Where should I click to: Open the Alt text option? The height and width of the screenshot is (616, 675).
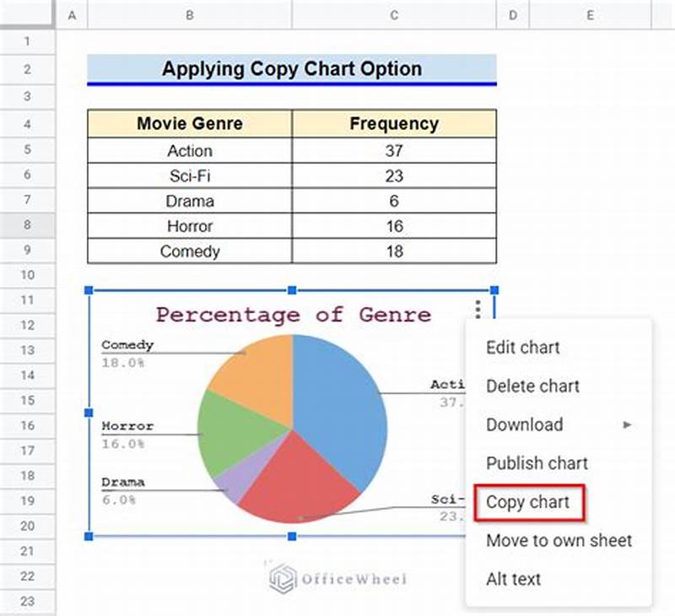pyautogui.click(x=512, y=580)
